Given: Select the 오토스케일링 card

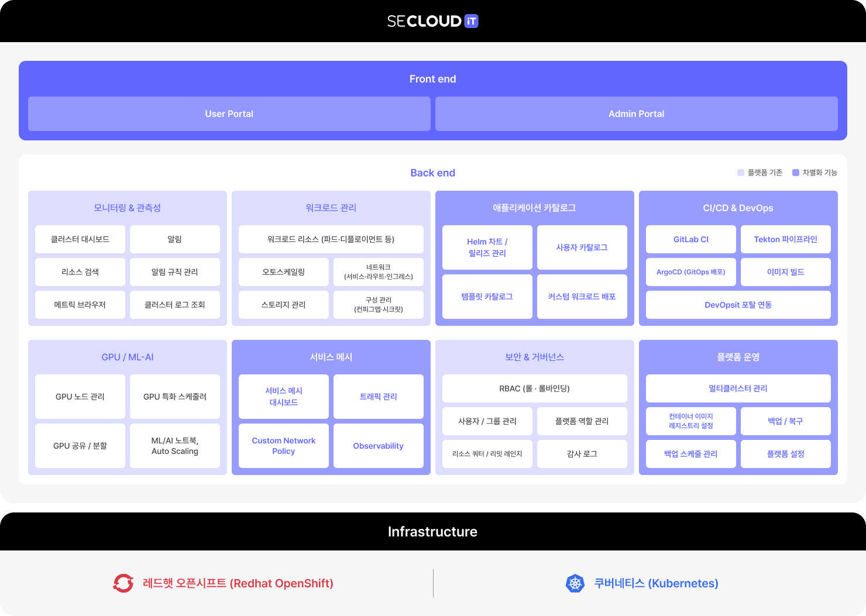Looking at the screenshot, I should click(x=284, y=272).
